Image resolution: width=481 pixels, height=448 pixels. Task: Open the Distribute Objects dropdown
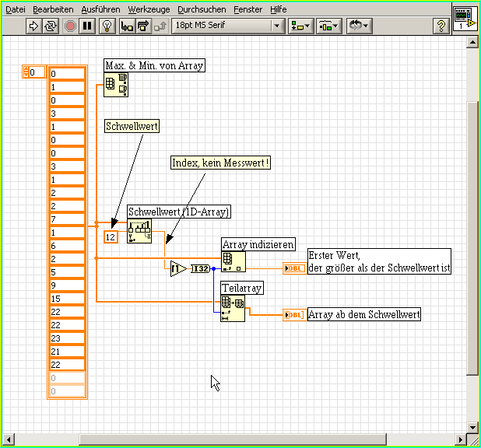click(329, 26)
